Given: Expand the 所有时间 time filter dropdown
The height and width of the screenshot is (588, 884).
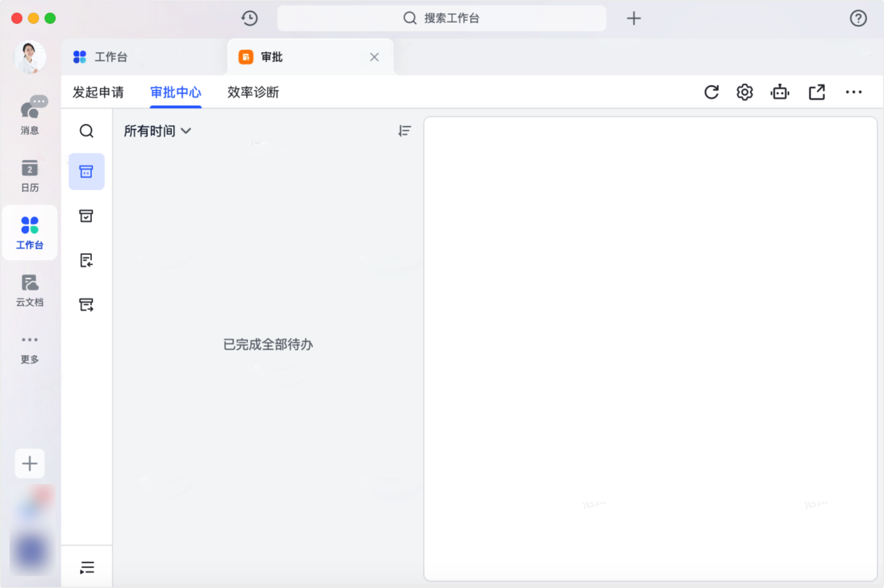Looking at the screenshot, I should coord(157,131).
